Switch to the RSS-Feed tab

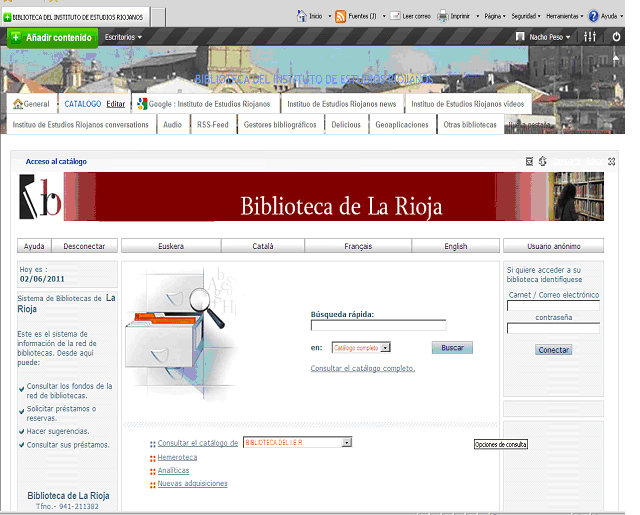(213, 124)
